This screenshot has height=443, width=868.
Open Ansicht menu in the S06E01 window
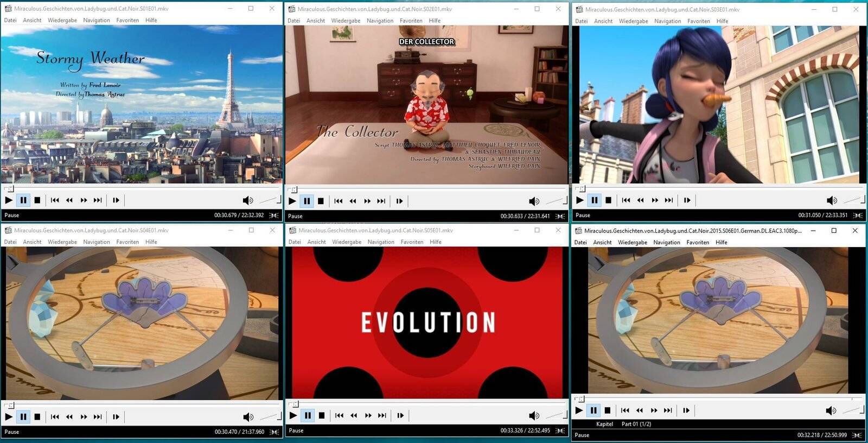(602, 243)
